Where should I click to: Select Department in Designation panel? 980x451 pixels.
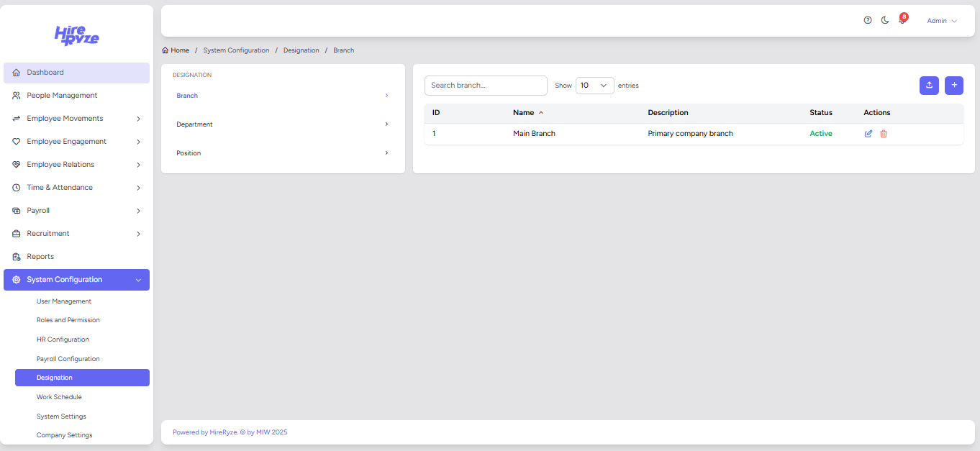tap(282, 124)
